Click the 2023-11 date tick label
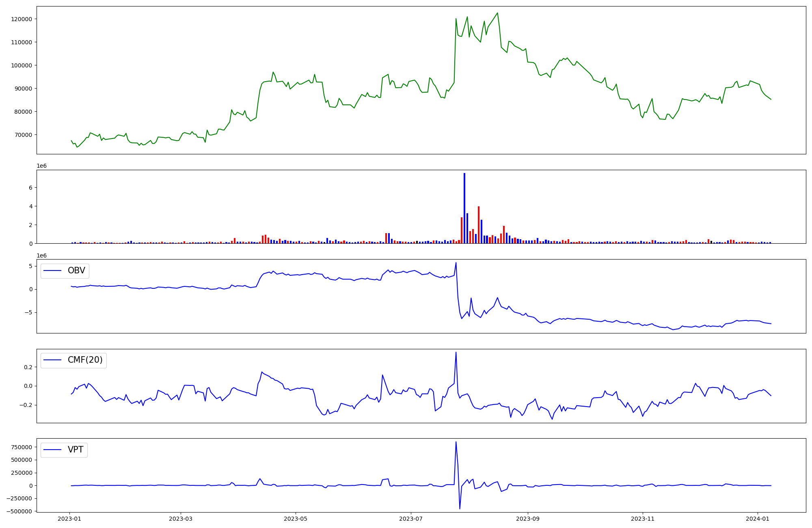 (642, 518)
